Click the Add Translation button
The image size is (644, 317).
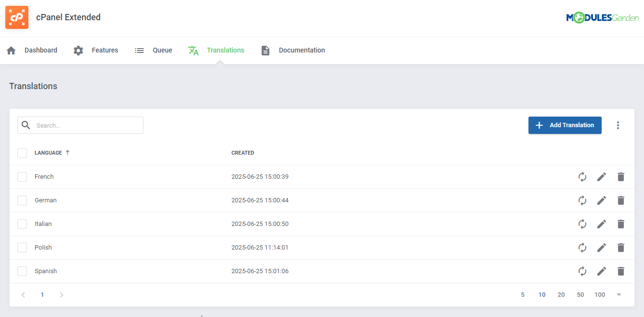(x=565, y=125)
